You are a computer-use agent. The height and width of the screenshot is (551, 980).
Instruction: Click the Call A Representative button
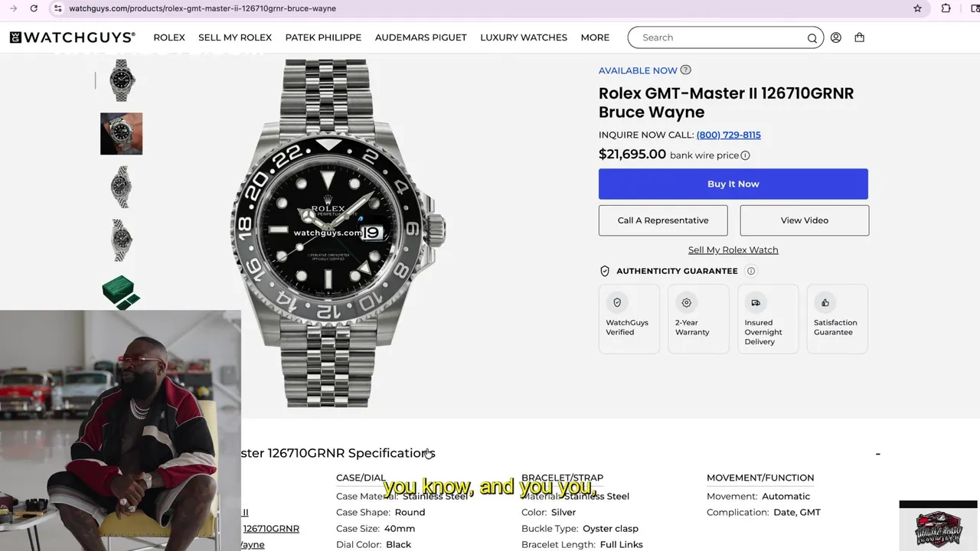[663, 220]
